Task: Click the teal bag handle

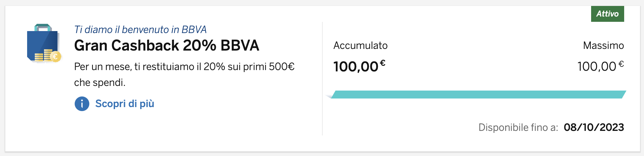Action: point(43,26)
